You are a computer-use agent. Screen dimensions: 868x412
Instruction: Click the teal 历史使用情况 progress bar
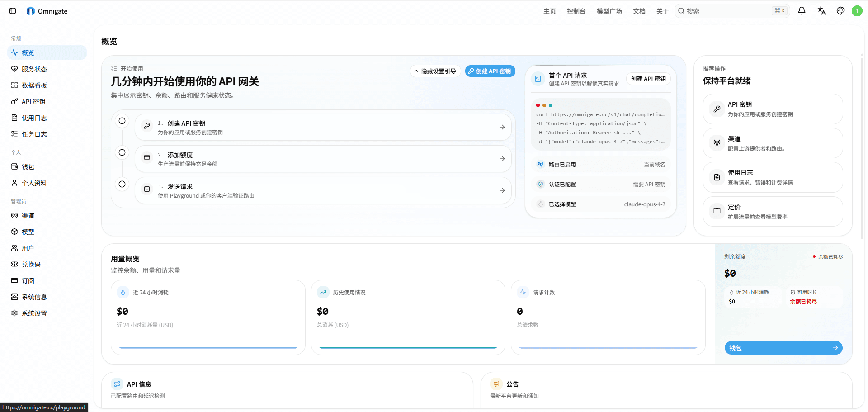408,348
